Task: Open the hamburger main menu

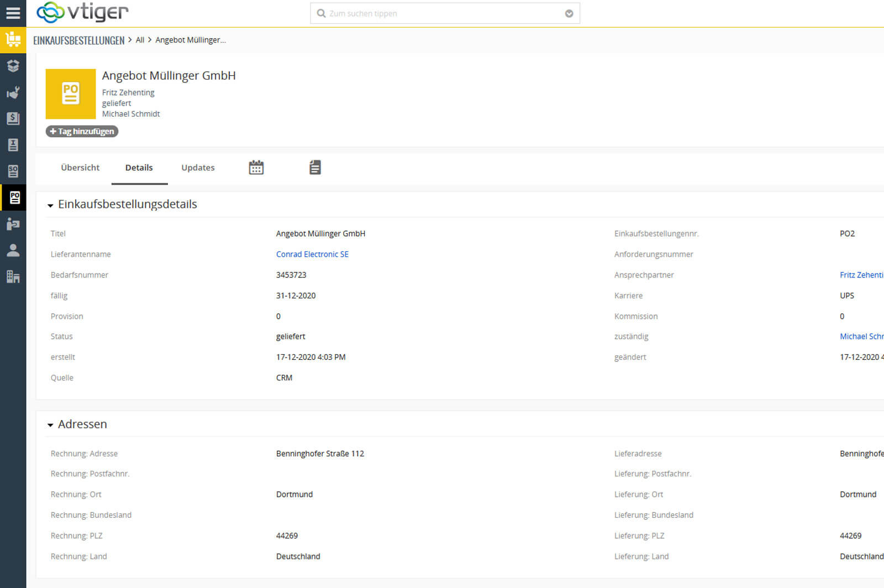Action: pos(13,13)
